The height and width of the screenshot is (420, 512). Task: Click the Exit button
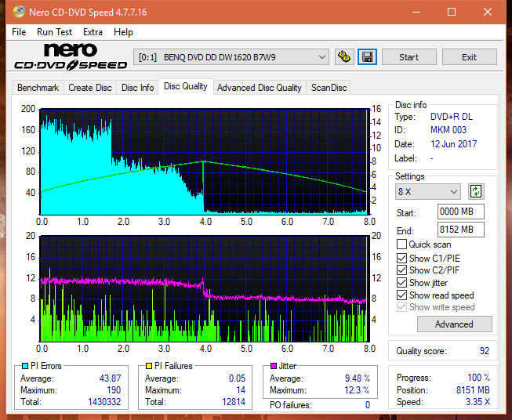tap(469, 57)
